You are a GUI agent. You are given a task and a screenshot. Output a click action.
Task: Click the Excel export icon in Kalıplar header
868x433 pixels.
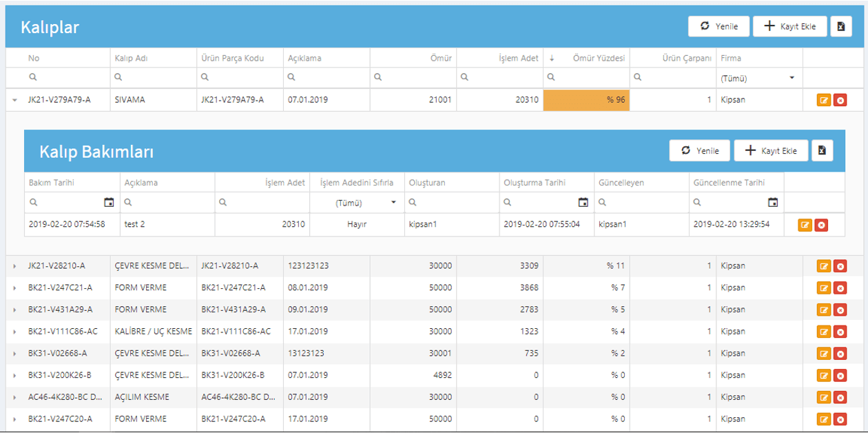840,26
